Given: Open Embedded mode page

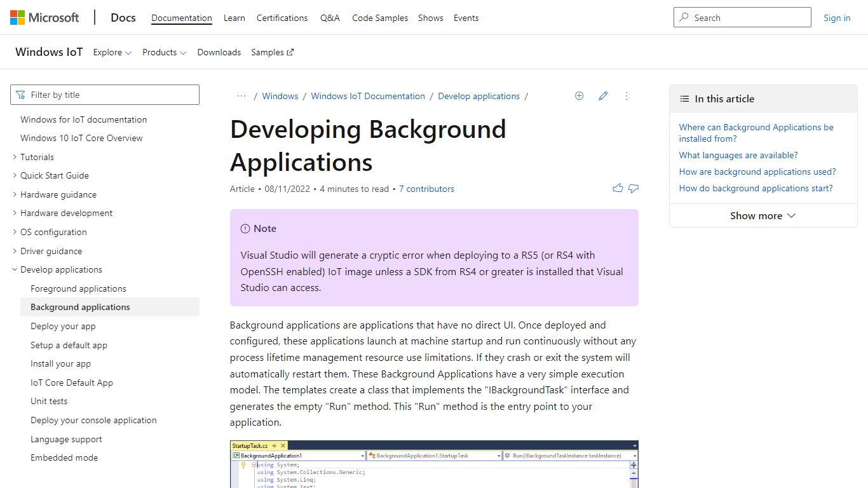Looking at the screenshot, I should [x=64, y=457].
